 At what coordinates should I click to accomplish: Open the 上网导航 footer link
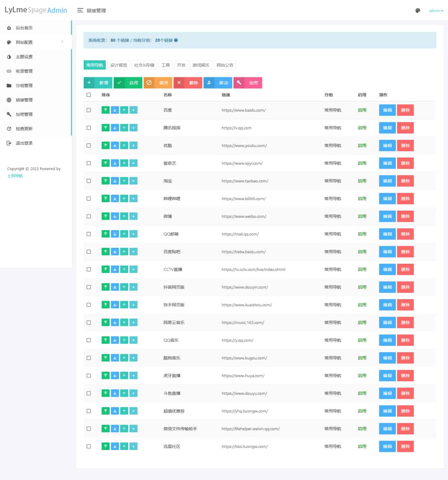15,176
